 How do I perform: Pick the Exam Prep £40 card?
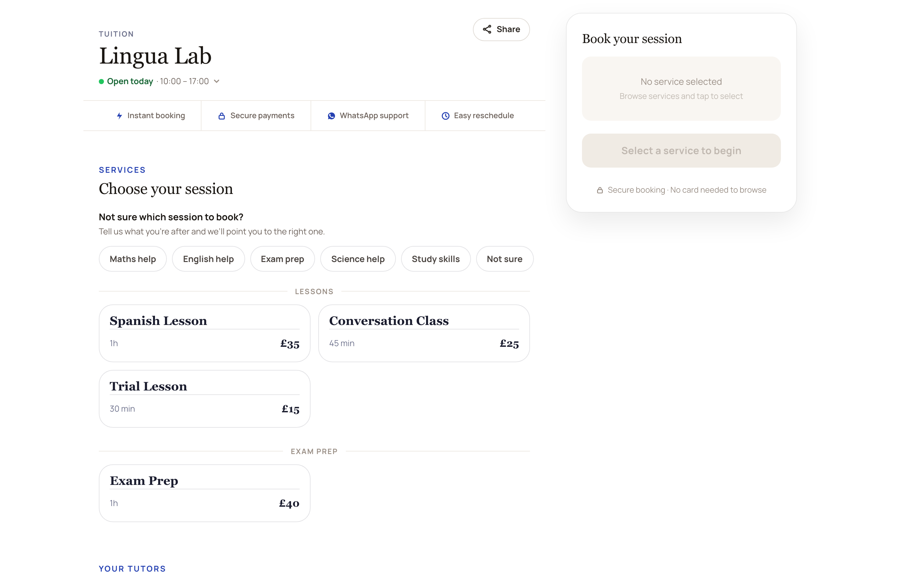pos(204,493)
